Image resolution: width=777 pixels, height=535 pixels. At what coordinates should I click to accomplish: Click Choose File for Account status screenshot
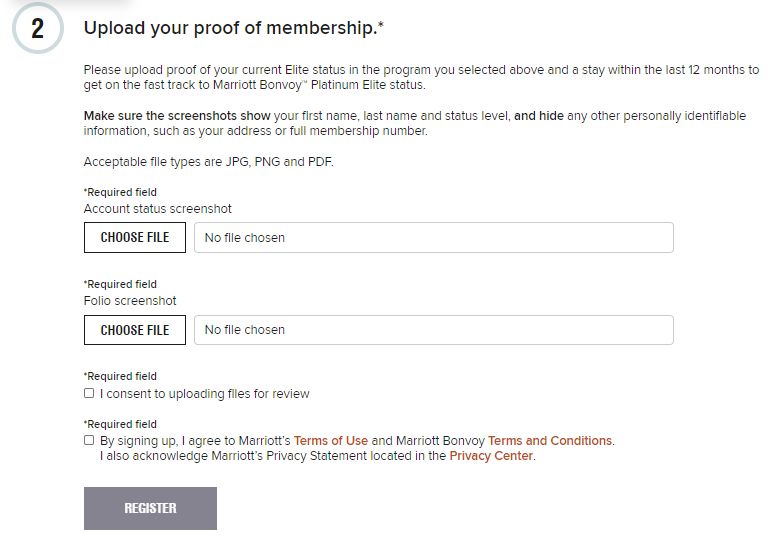(135, 237)
